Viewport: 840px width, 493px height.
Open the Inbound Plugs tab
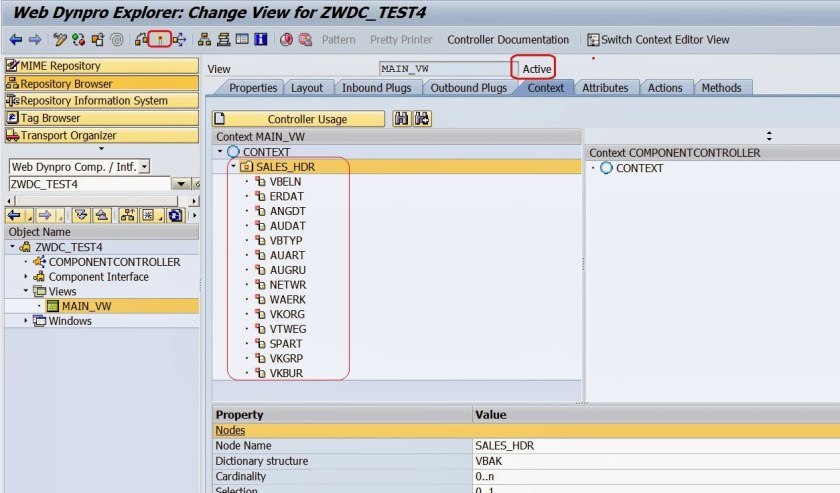(x=377, y=88)
